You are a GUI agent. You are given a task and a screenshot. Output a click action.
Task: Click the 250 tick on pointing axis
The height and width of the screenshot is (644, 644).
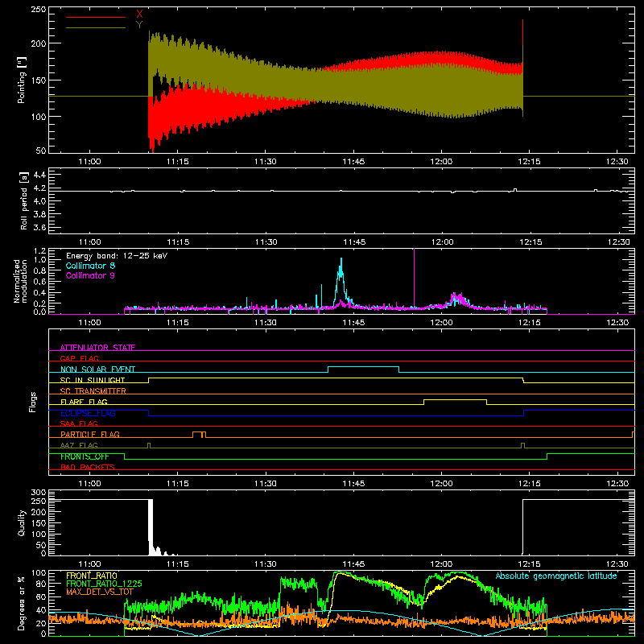point(38,10)
